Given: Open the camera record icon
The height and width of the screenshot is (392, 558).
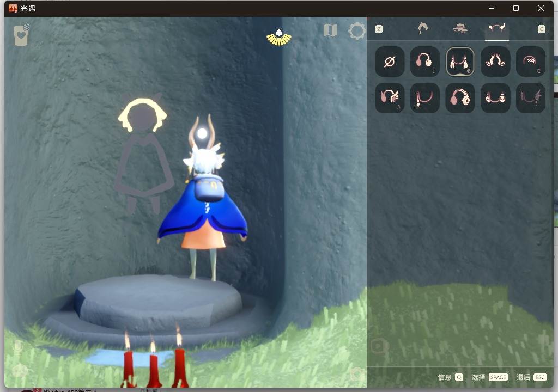Looking at the screenshot, I should point(380,346).
